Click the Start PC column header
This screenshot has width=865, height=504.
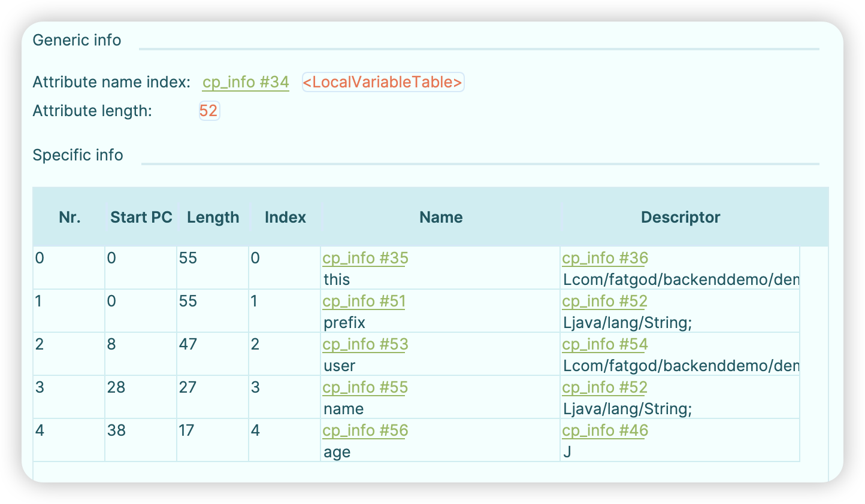[141, 217]
